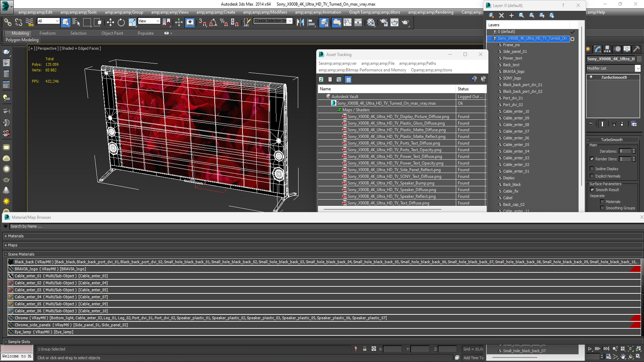Click Refresh icon in Asset Tracking
This screenshot has height=362, width=644.
click(321, 79)
